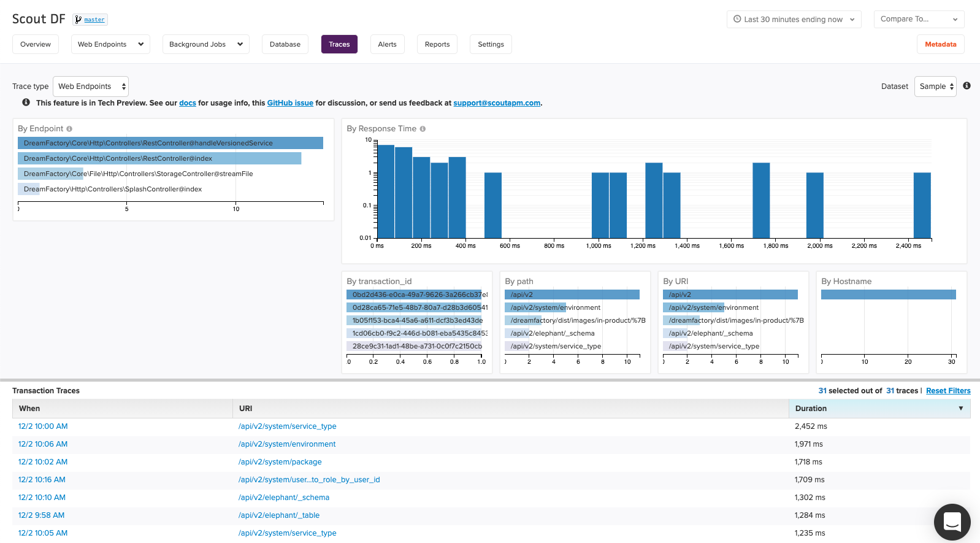Image resolution: width=980 pixels, height=543 pixels.
Task: Open the Settings tab
Action: point(491,44)
